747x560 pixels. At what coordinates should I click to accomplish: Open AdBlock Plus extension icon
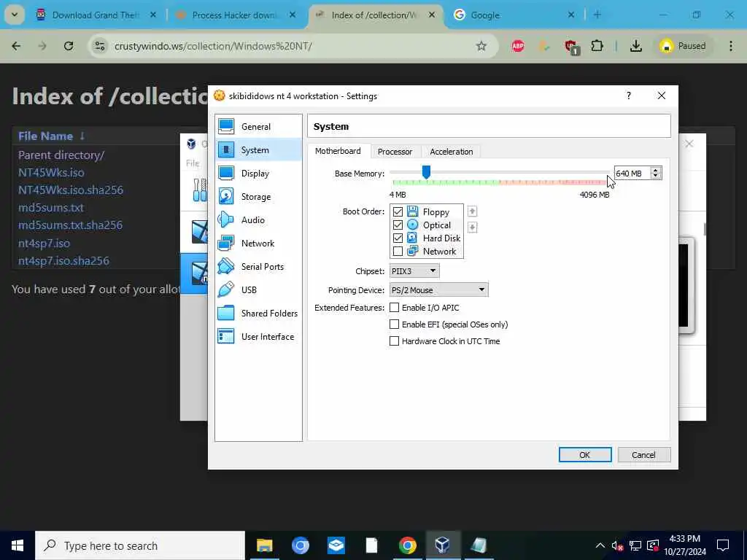coord(518,46)
